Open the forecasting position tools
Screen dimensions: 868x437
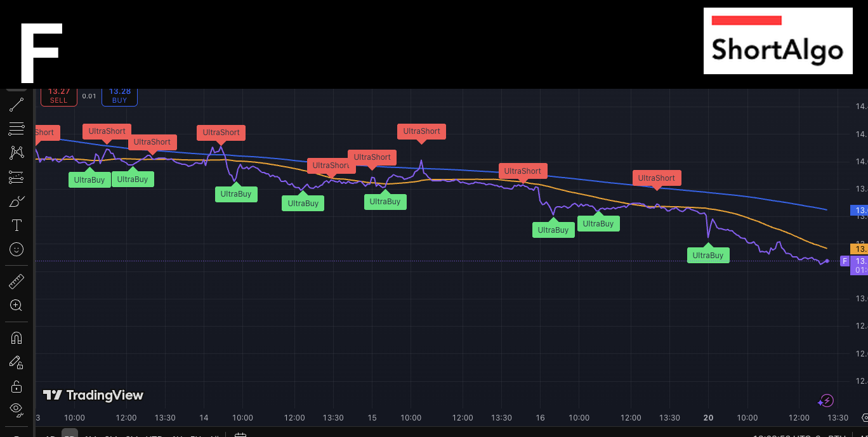[x=16, y=178]
